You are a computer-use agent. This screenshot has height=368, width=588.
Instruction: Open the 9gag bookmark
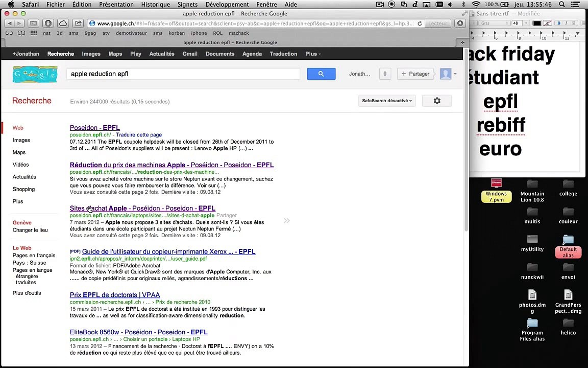click(90, 33)
